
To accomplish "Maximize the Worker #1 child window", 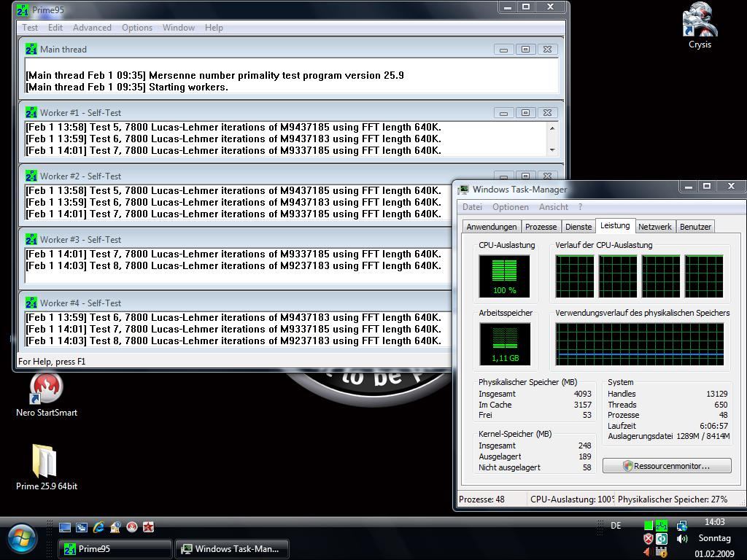I will pyautogui.click(x=525, y=113).
